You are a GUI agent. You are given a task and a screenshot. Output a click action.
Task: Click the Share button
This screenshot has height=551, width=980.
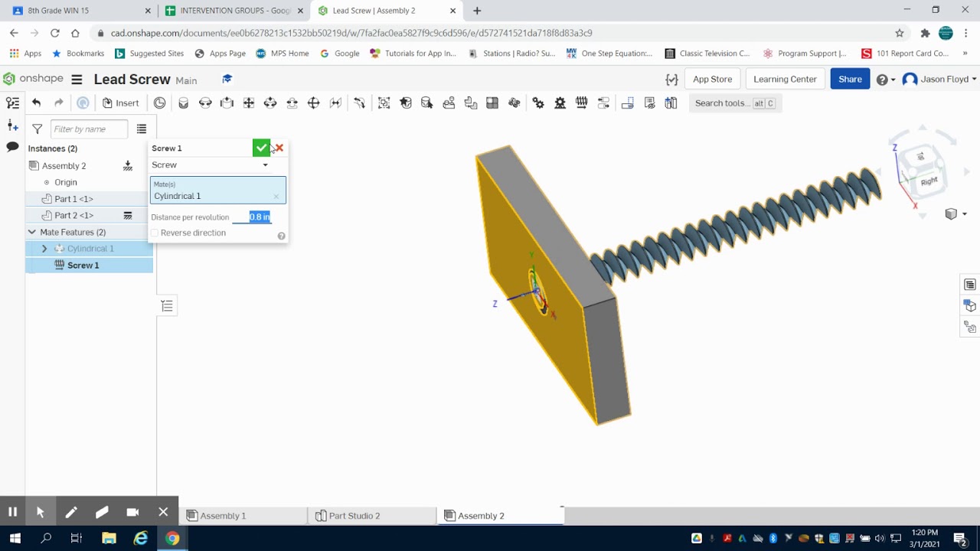coord(850,79)
